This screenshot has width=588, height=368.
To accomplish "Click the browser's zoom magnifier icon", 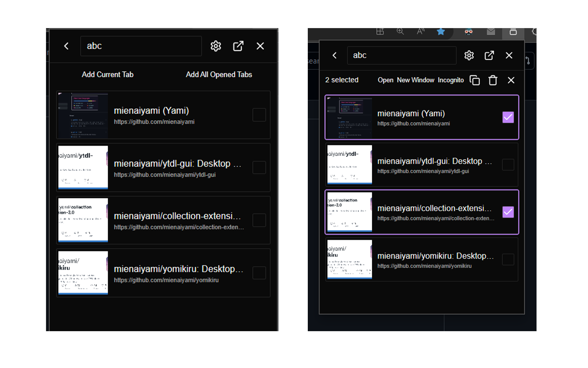I will (401, 31).
